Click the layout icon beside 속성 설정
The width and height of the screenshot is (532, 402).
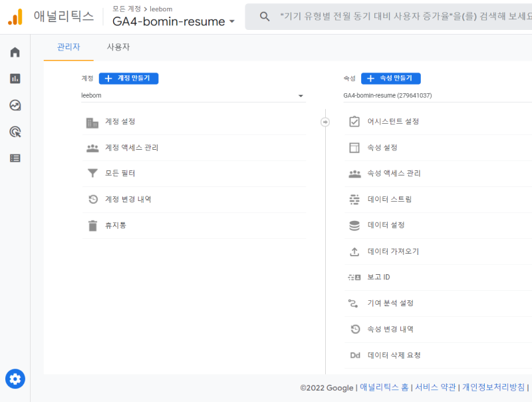pyautogui.click(x=354, y=148)
